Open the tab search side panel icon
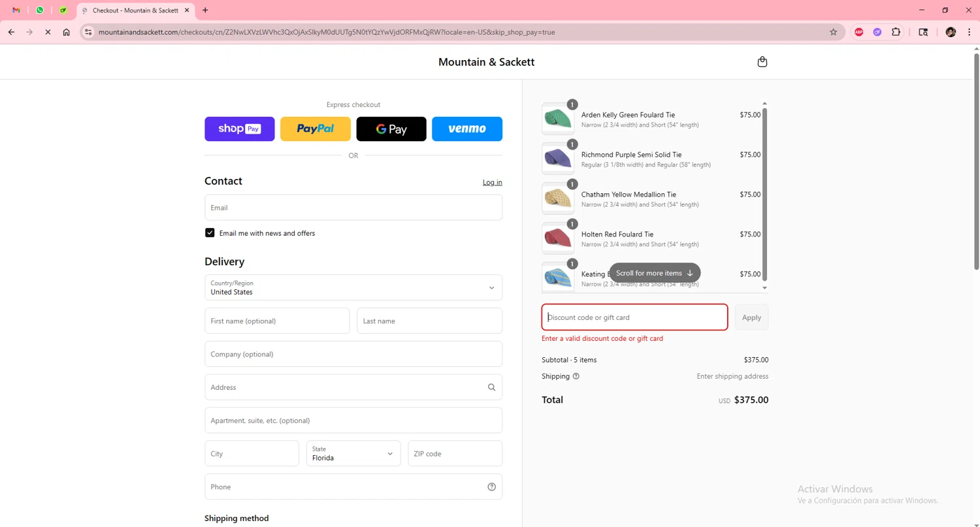The image size is (980, 527). click(923, 32)
